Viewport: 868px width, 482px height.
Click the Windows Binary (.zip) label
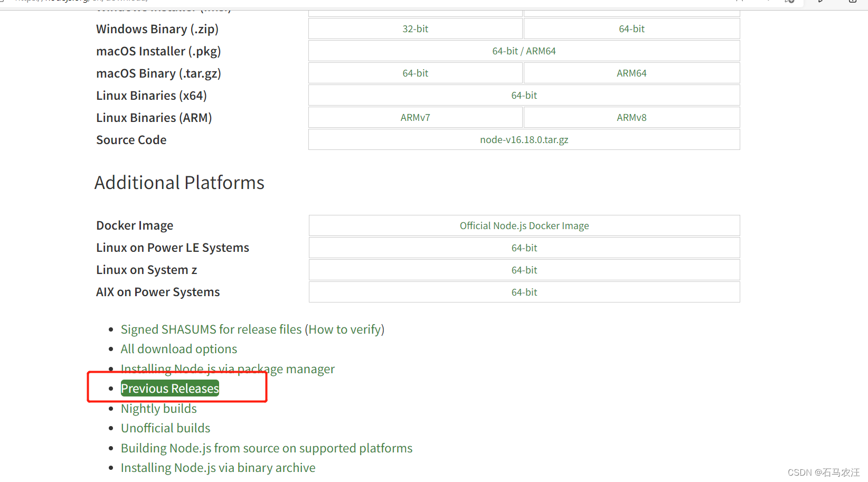(157, 29)
